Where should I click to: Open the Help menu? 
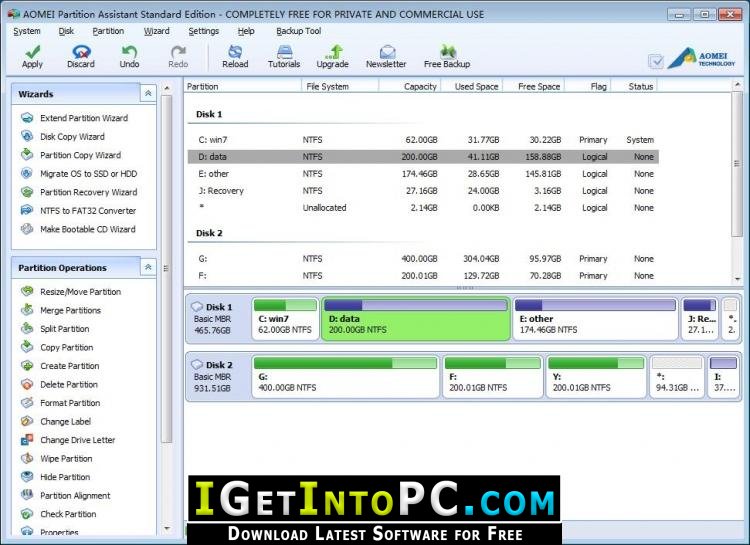[x=246, y=31]
